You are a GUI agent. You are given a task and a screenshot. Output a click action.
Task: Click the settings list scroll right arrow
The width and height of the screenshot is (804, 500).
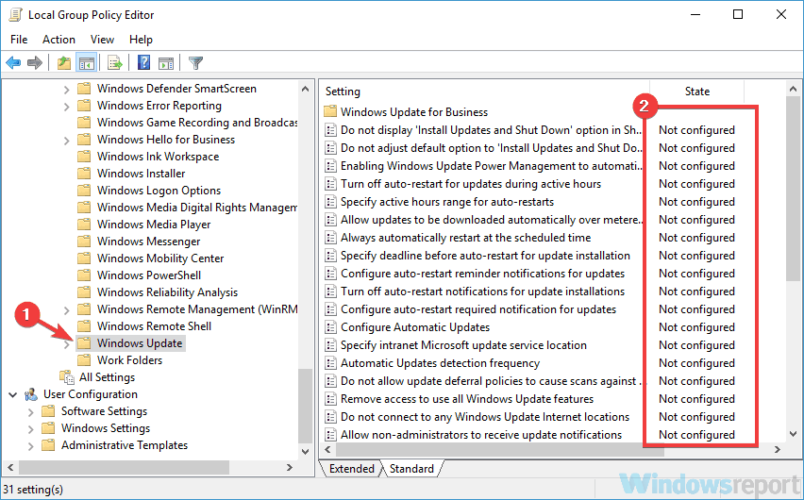[x=777, y=450]
